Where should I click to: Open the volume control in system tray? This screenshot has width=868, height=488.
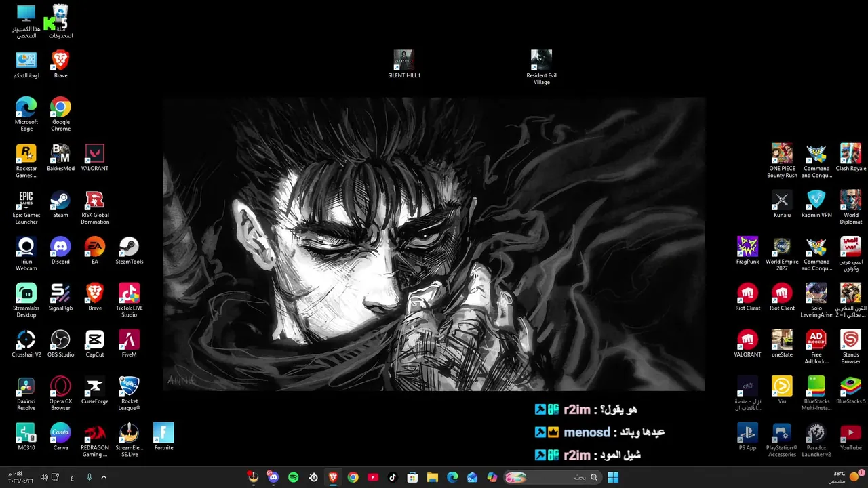pos(44,477)
